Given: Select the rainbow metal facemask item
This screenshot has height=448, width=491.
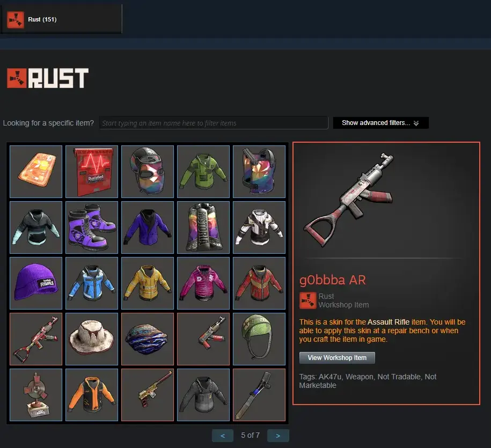Looking at the screenshot, I should pyautogui.click(x=148, y=172).
